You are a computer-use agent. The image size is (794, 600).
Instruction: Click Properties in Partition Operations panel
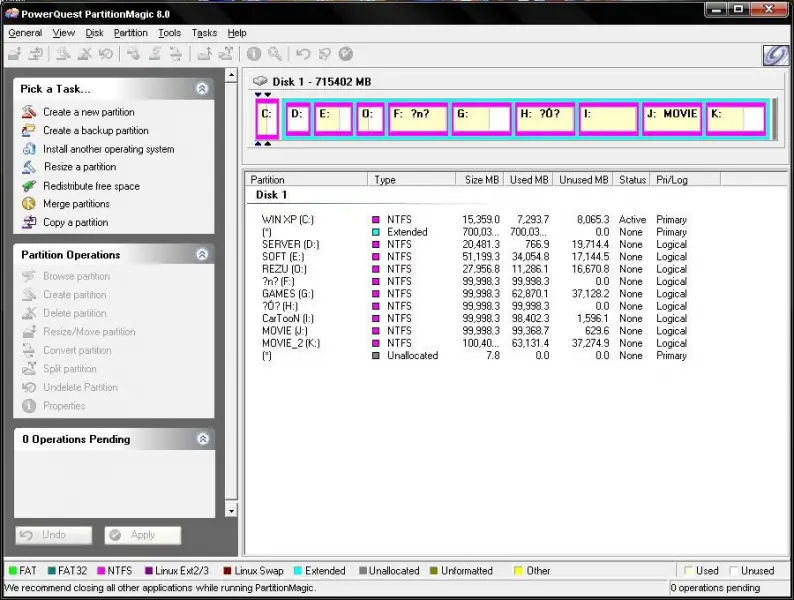[x=64, y=406]
